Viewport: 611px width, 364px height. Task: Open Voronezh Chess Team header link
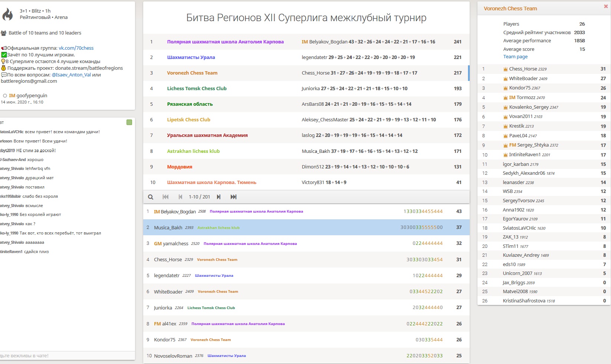510,9
